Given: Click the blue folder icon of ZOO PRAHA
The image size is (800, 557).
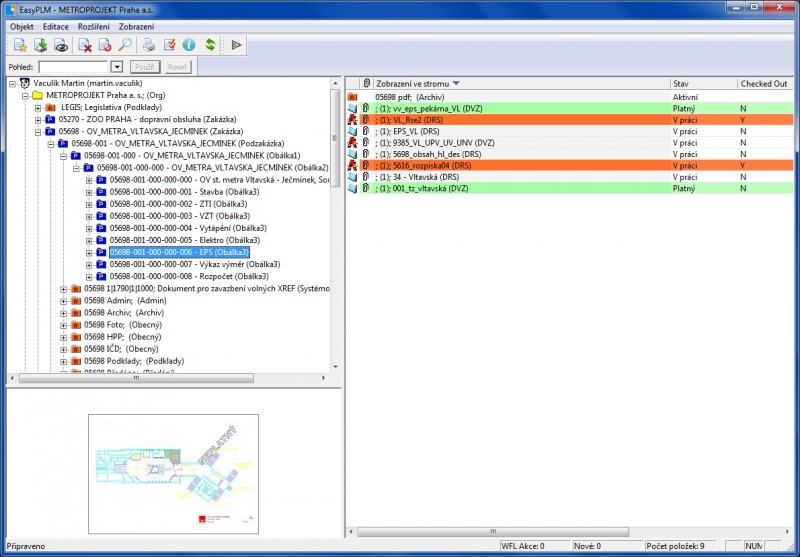Looking at the screenshot, I should tap(50, 119).
